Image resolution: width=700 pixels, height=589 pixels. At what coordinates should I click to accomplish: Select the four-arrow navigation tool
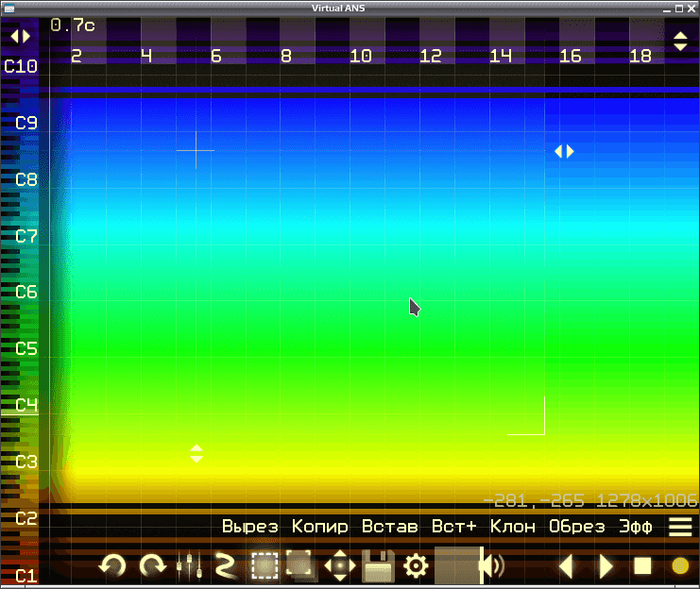[340, 565]
